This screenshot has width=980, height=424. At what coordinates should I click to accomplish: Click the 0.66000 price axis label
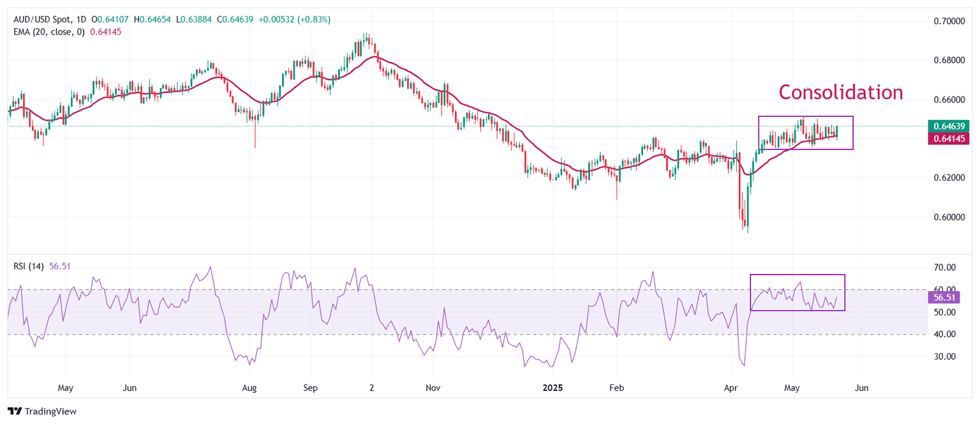click(x=948, y=100)
